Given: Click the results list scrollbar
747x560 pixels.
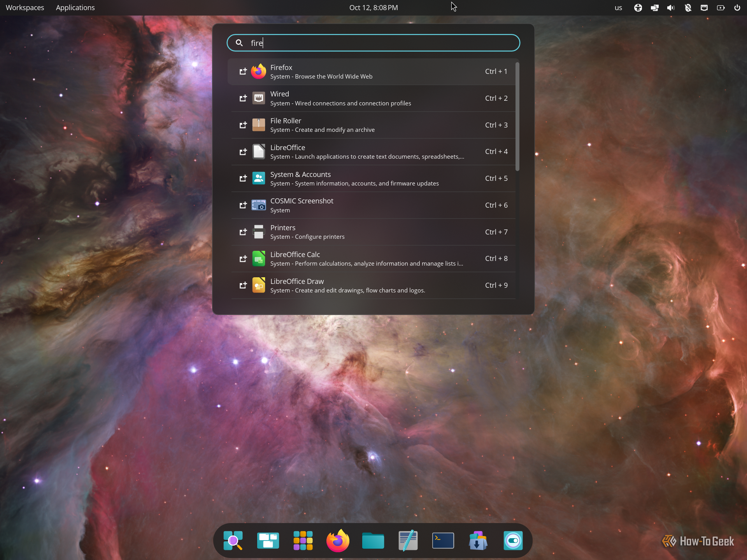Looking at the screenshot, I should (517, 117).
